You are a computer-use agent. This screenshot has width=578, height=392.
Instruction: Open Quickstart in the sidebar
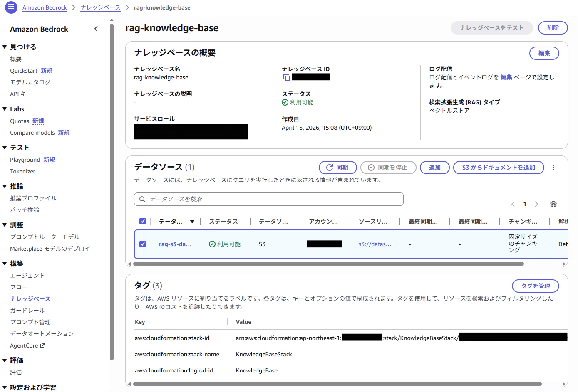tap(24, 71)
